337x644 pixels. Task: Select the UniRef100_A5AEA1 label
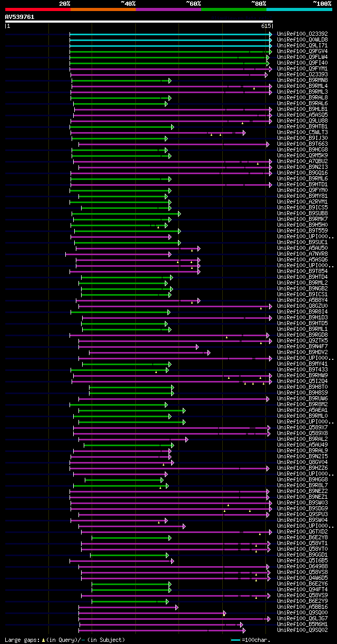point(302,410)
